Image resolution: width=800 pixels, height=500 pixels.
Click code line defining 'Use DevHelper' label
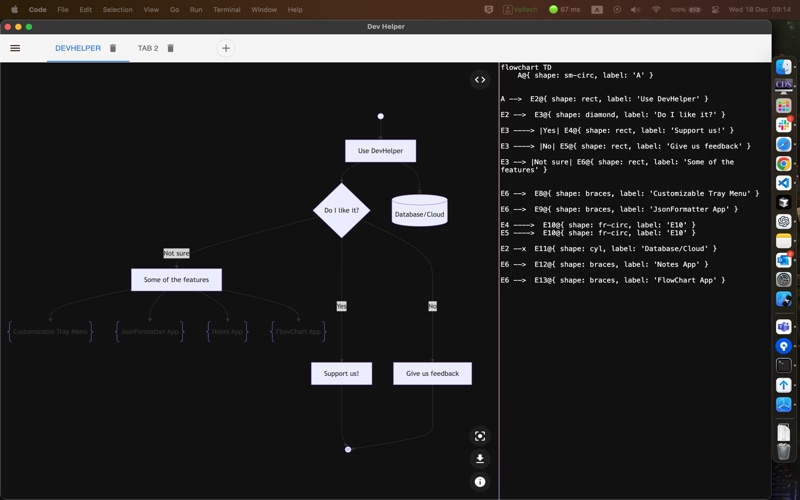[604, 99]
